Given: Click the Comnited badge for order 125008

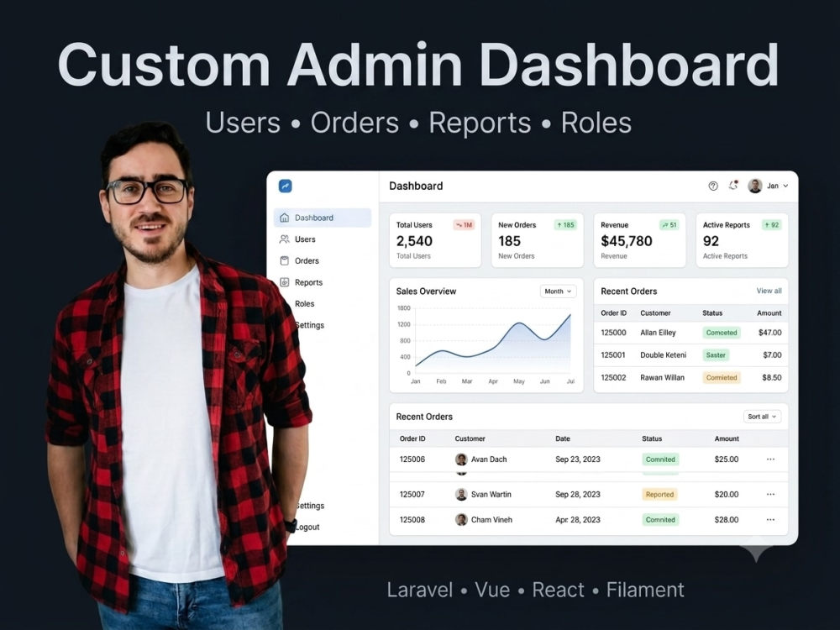Looking at the screenshot, I should (660, 520).
